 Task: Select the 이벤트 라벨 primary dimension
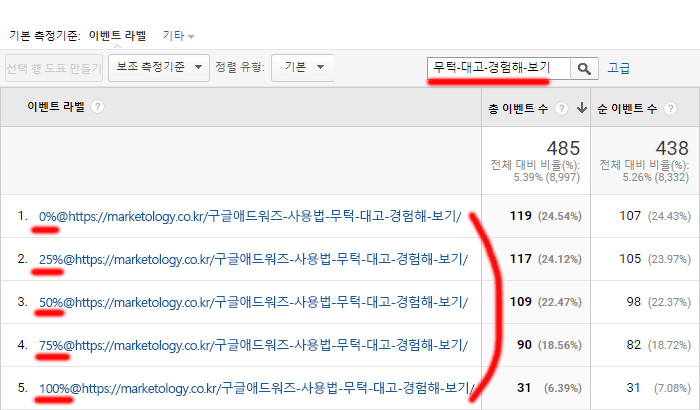tap(117, 35)
